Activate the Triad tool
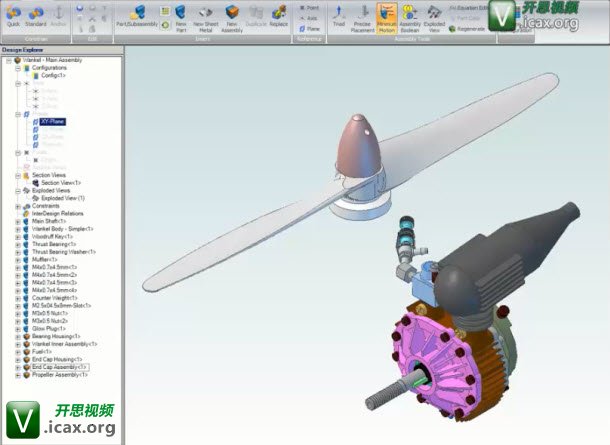This screenshot has width=610, height=445. coord(339,16)
